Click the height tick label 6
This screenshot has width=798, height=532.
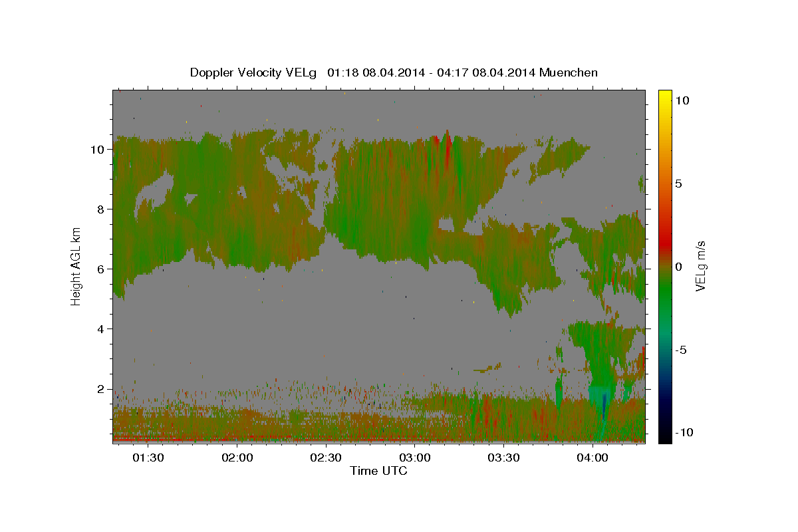pos(102,269)
